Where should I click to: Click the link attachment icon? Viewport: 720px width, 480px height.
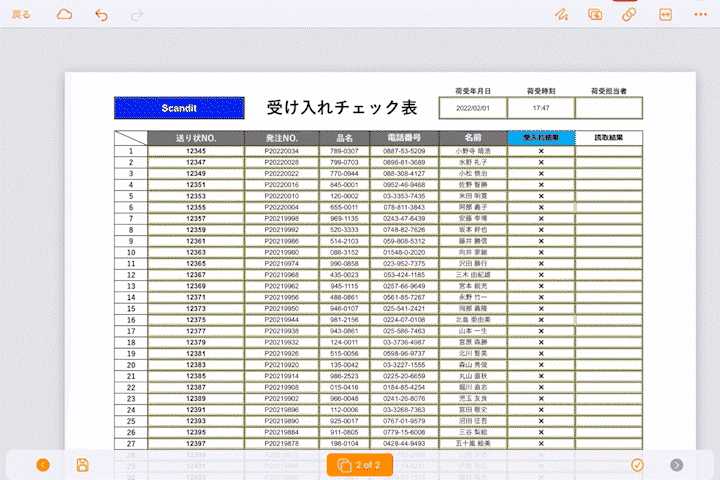pos(629,15)
